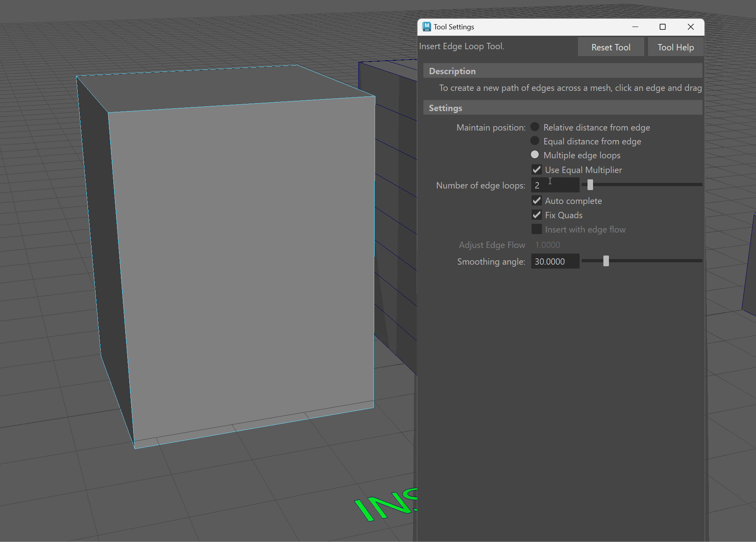Maximize the Tool Settings window
The width and height of the screenshot is (756, 542).
(x=662, y=27)
